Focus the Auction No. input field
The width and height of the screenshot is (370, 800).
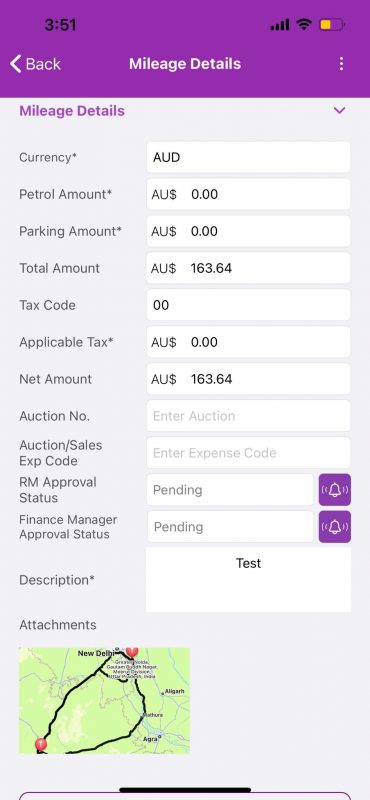(249, 416)
